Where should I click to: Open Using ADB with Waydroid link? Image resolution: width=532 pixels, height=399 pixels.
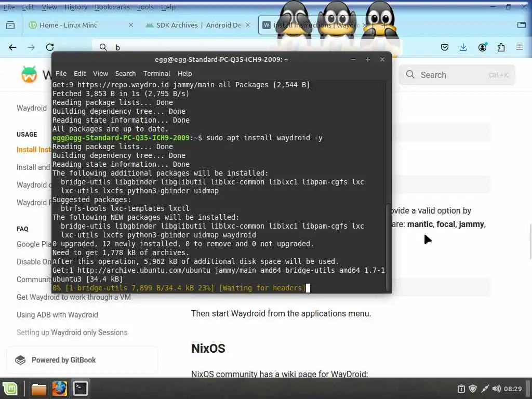point(57,315)
